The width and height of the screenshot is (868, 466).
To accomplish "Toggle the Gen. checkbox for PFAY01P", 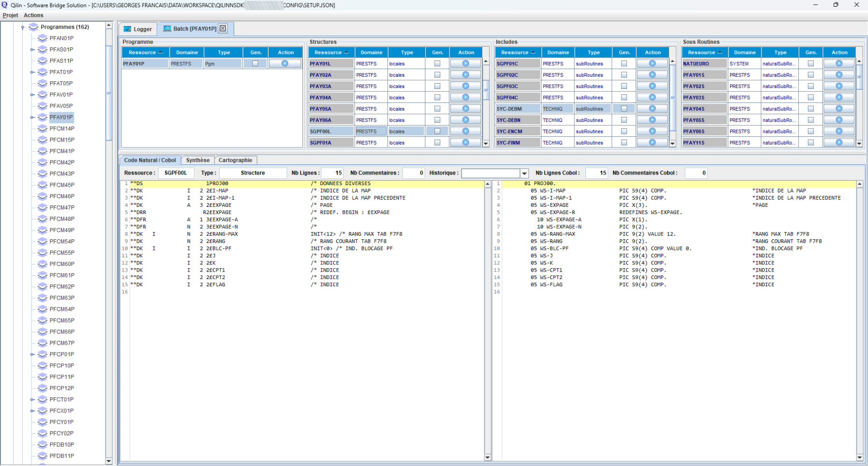I will pos(256,63).
